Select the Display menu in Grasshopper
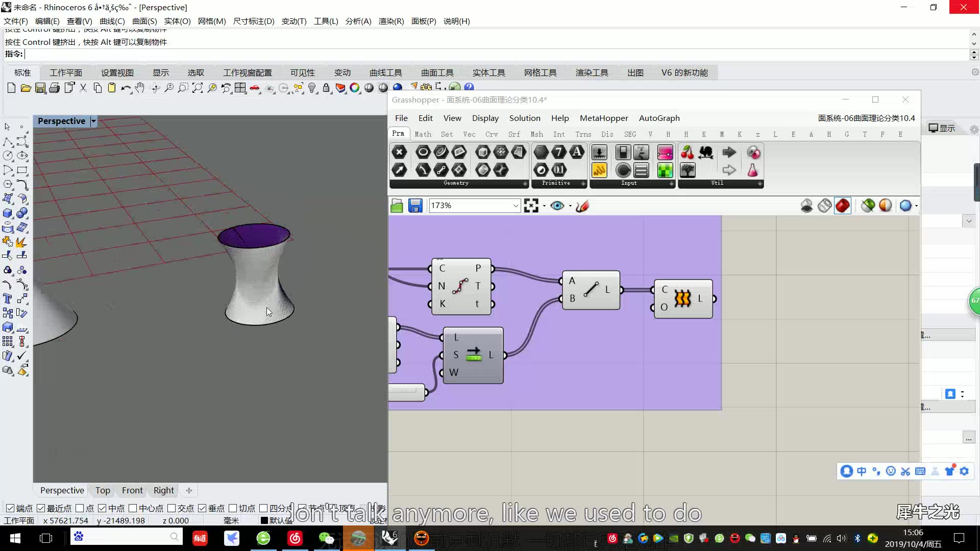 click(x=484, y=118)
